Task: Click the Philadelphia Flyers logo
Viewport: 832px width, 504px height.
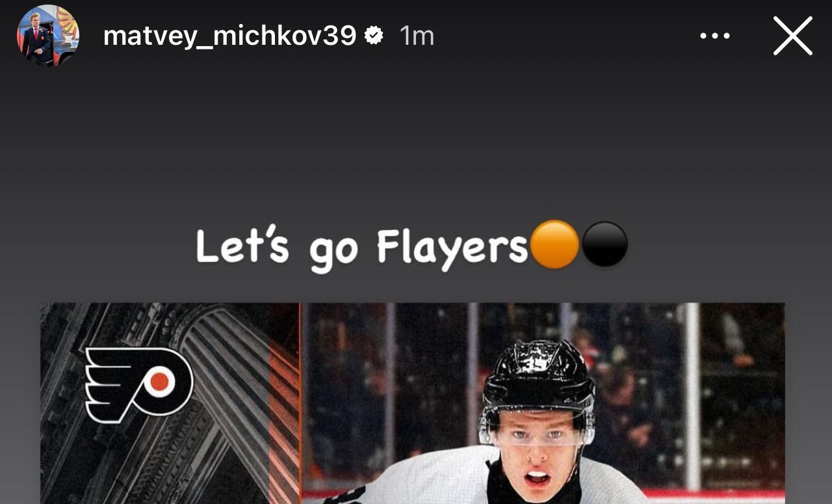Action: tap(139, 384)
